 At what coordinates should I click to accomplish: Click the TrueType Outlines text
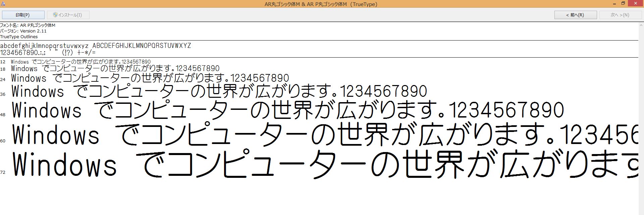click(19, 37)
